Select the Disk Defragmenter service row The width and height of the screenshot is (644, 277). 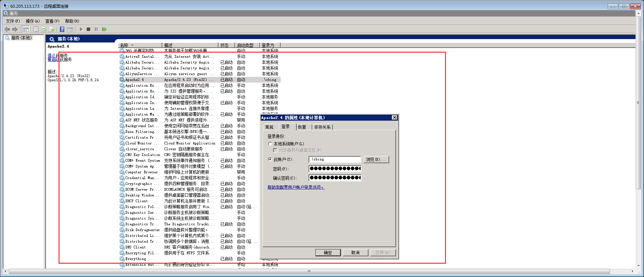pos(200,230)
